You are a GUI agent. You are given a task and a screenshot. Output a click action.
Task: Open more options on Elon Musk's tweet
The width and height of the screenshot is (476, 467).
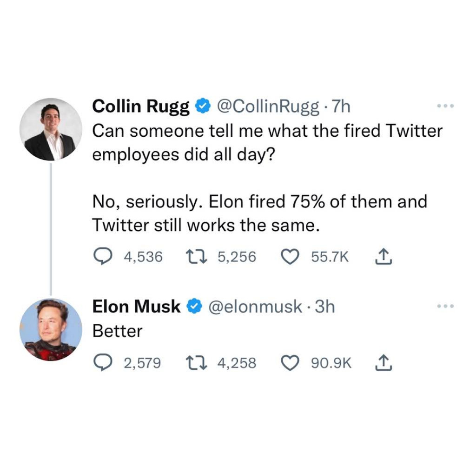(x=445, y=306)
